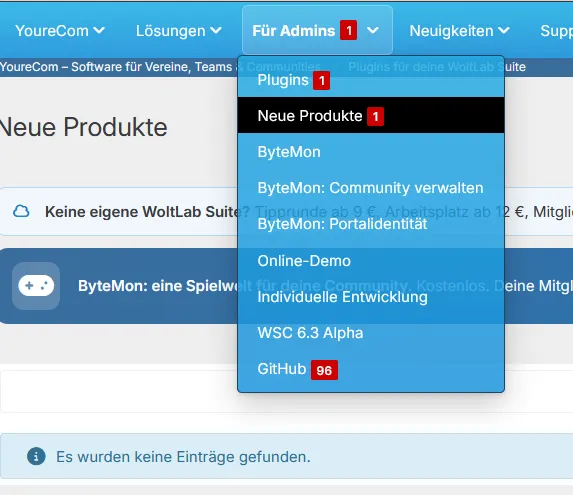Open ByteMon: Portalidentität entry

point(371,224)
